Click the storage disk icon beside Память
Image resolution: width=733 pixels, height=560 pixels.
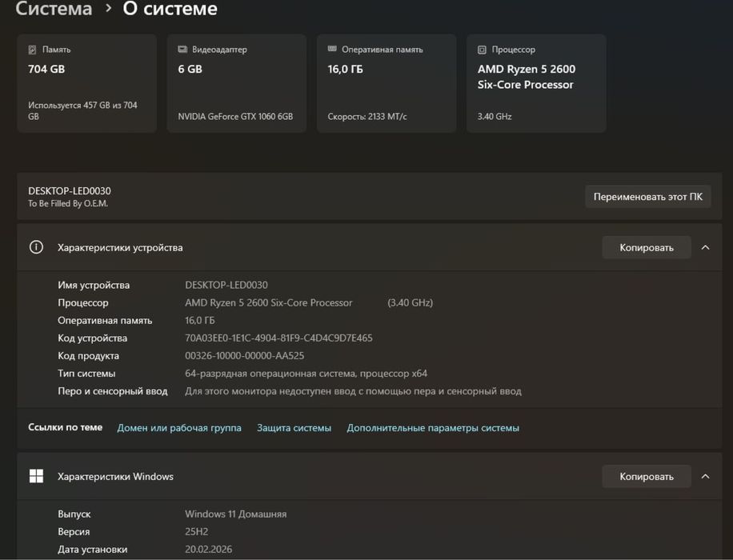pos(32,50)
